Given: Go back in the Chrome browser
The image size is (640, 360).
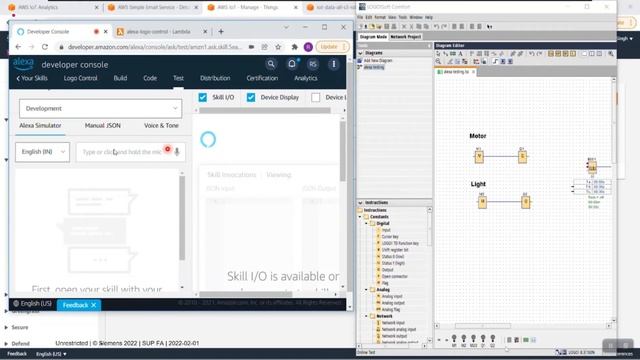Looking at the screenshot, I should point(18,47).
